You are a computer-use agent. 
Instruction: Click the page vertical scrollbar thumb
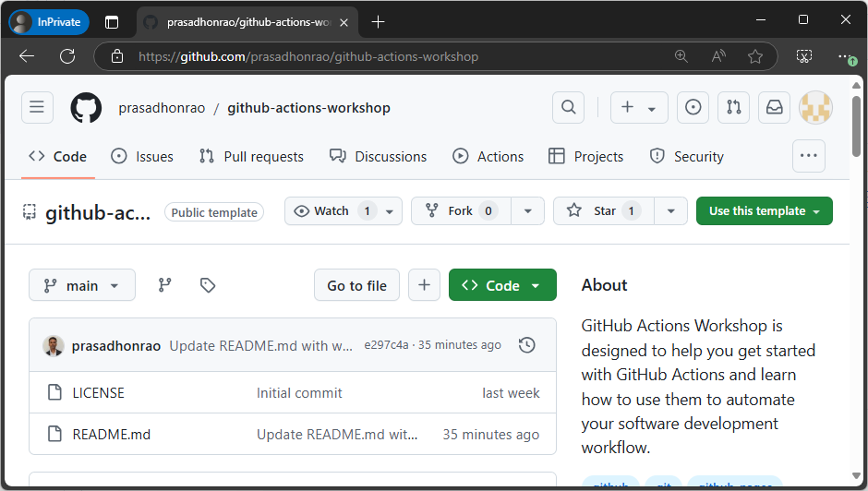click(856, 126)
